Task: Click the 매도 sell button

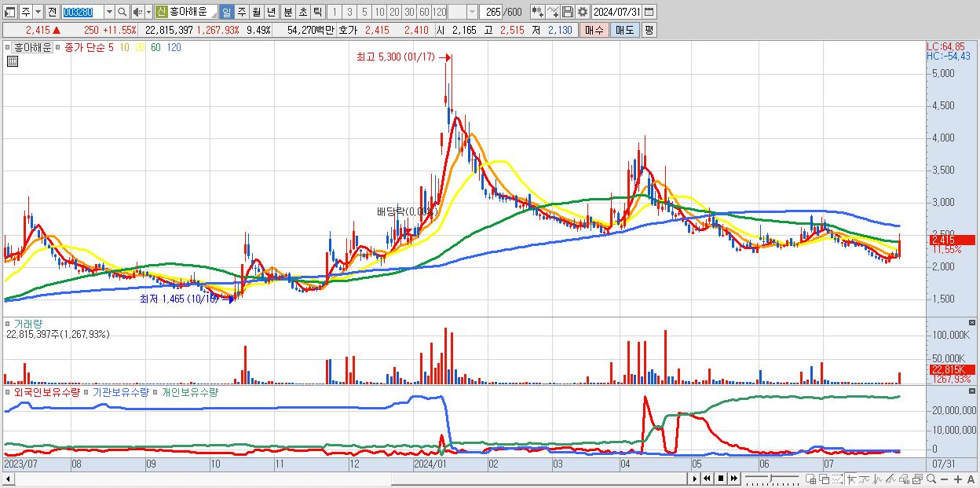Action: 625,30
